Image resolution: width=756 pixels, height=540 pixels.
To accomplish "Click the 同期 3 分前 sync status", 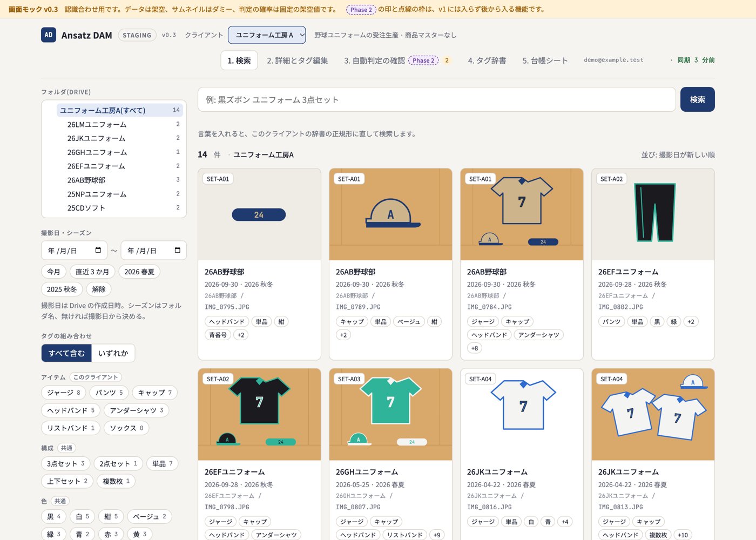I will pos(693,60).
